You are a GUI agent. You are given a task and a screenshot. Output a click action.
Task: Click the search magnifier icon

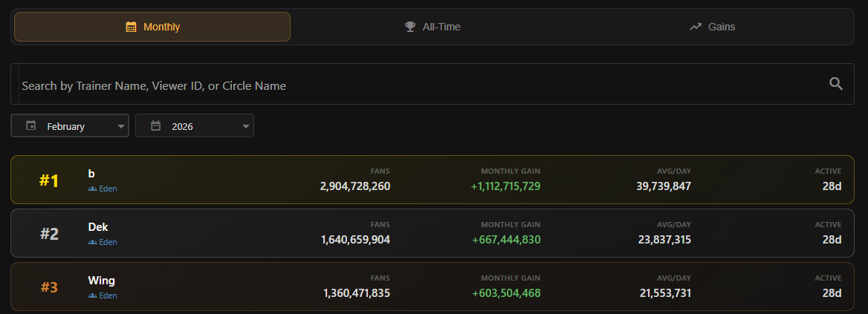836,84
